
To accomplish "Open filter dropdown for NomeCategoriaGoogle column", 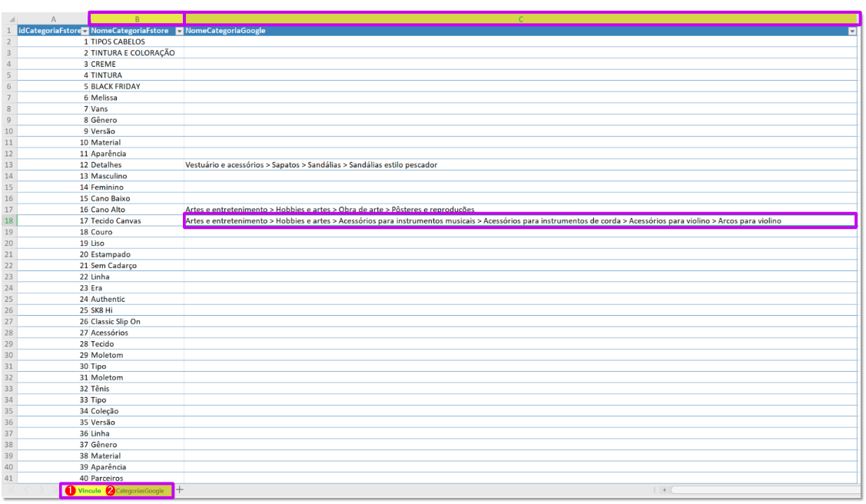I will coord(851,31).
